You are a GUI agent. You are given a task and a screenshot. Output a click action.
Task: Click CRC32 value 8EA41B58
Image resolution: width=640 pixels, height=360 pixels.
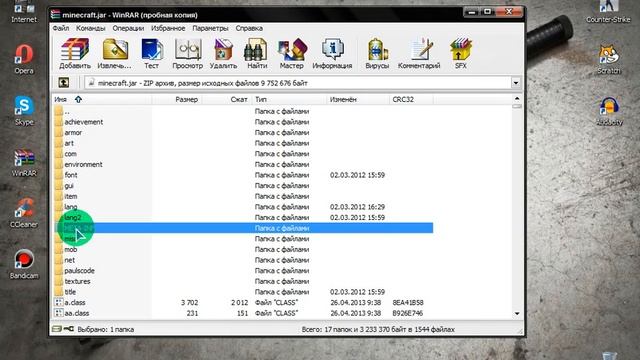click(x=408, y=302)
